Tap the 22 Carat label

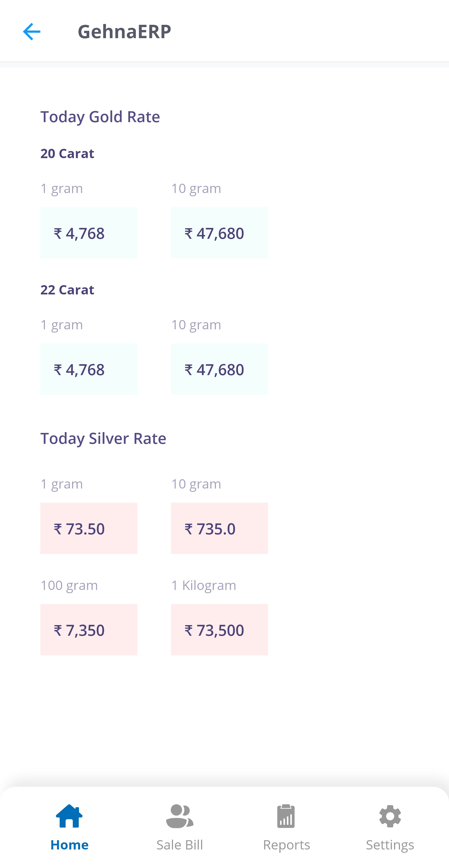[x=67, y=290]
